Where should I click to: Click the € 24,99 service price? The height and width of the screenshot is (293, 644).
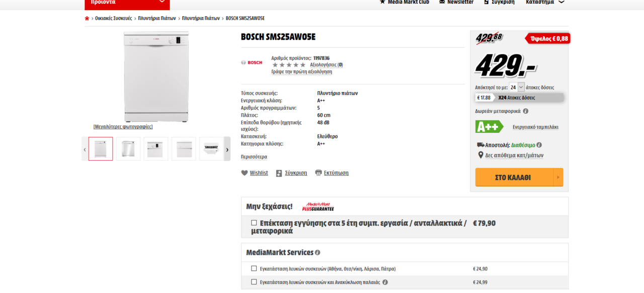click(480, 282)
